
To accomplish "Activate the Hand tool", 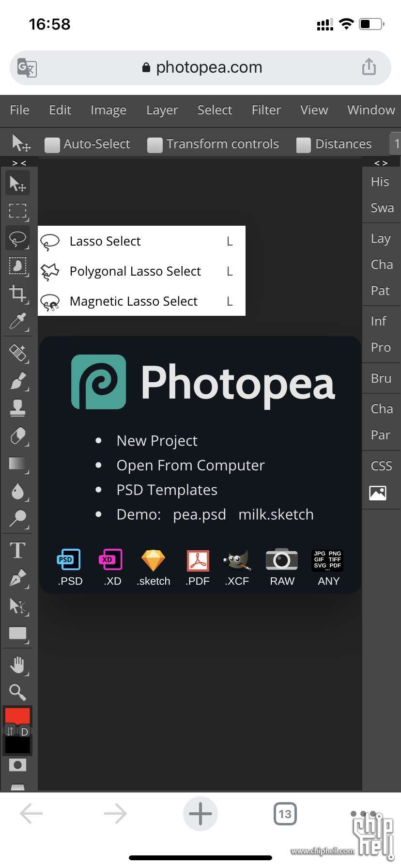I will (x=18, y=665).
